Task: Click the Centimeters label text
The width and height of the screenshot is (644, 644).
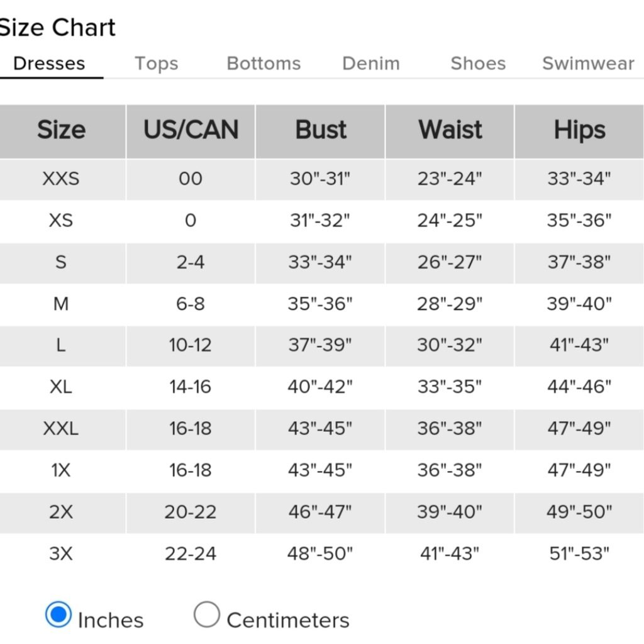Action: 288,620
